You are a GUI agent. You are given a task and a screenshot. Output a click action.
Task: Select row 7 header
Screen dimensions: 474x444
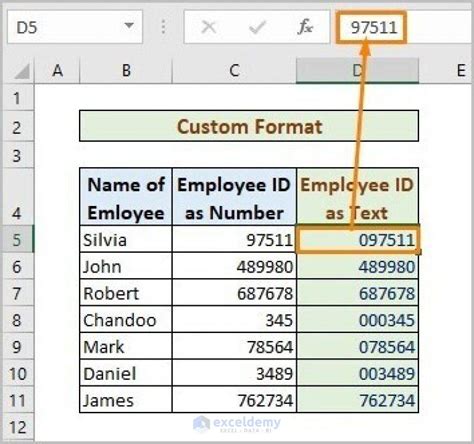tap(17, 293)
